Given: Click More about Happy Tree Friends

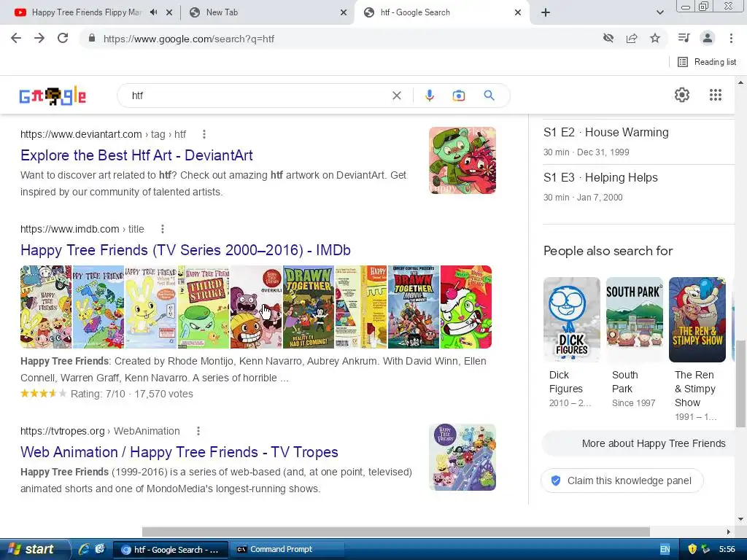Looking at the screenshot, I should pos(639,443).
